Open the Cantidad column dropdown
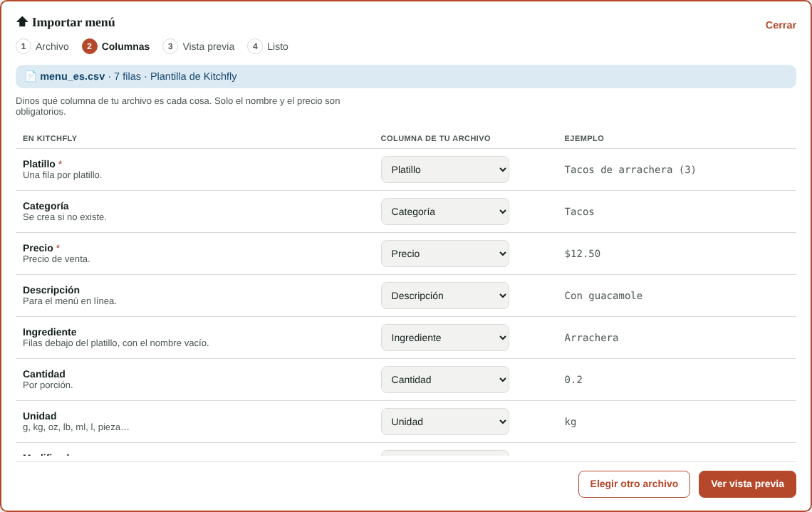This screenshot has height=512, width=812. click(x=445, y=380)
